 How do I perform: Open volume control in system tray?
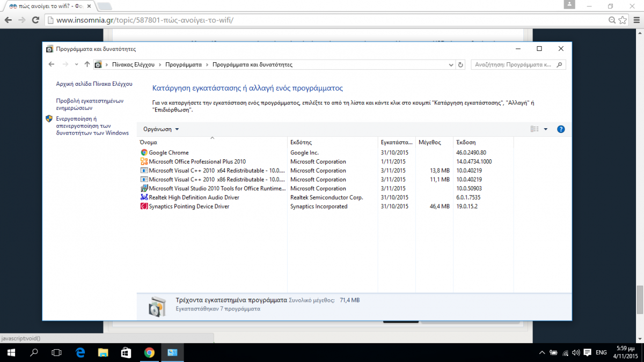(576, 352)
